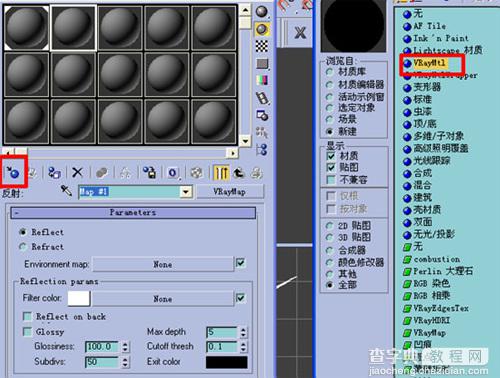Select the 2D 贴图 radio button
The height and width of the screenshot is (378, 500).
[x=330, y=226]
